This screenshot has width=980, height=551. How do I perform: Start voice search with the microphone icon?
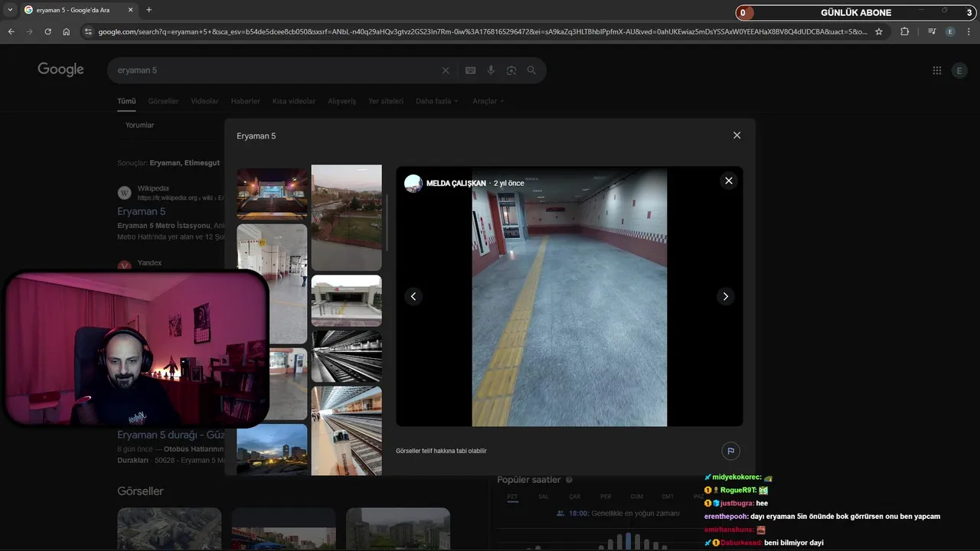coord(491,70)
